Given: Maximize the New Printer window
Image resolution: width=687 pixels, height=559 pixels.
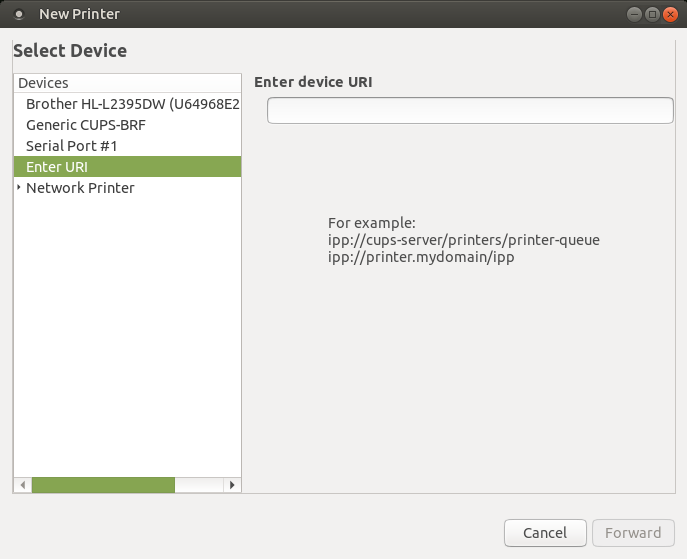Looking at the screenshot, I should click(x=652, y=14).
